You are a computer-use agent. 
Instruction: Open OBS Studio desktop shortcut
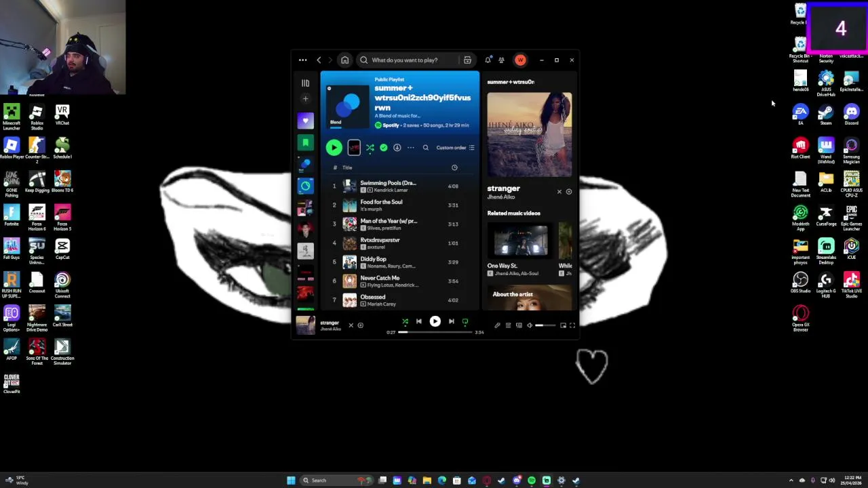coord(800,283)
